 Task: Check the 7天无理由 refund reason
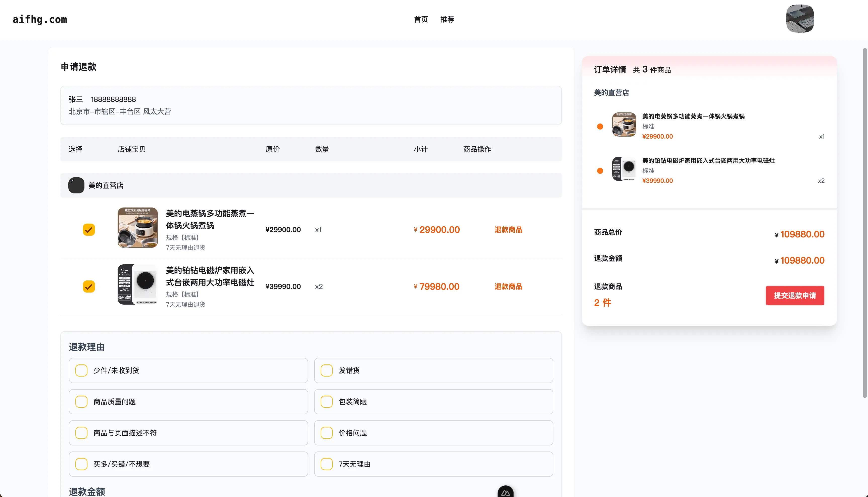[x=326, y=464]
